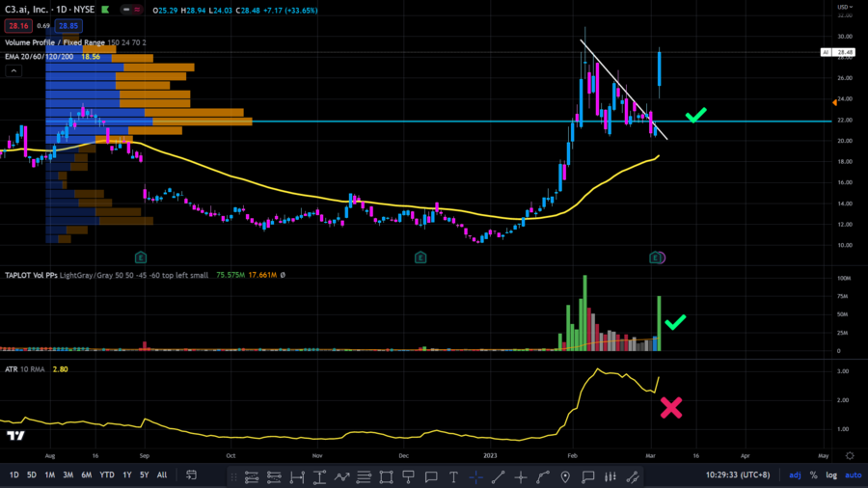868x488 pixels.
Task: Click the blue buy price 28.85 button
Action: [x=68, y=25]
